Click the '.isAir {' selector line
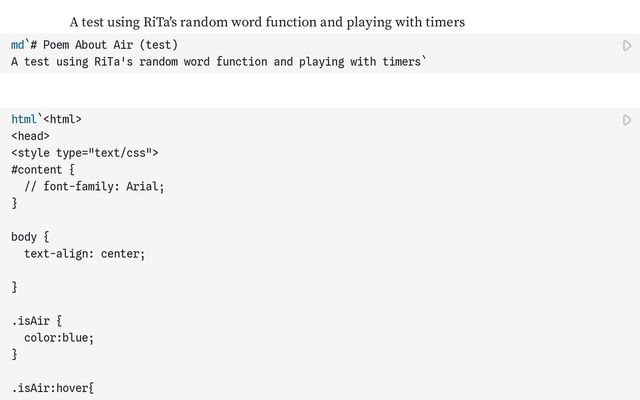The width and height of the screenshot is (640, 400). [x=37, y=321]
